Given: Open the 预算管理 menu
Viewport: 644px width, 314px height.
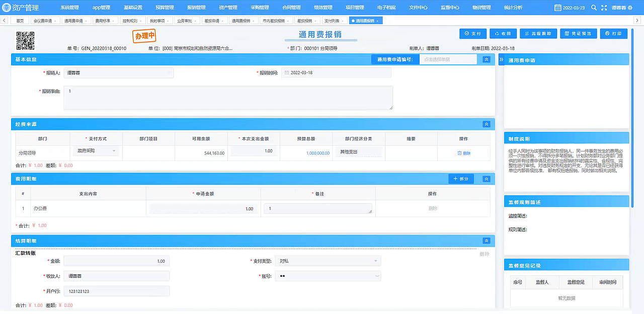Looking at the screenshot, I should point(165,8).
